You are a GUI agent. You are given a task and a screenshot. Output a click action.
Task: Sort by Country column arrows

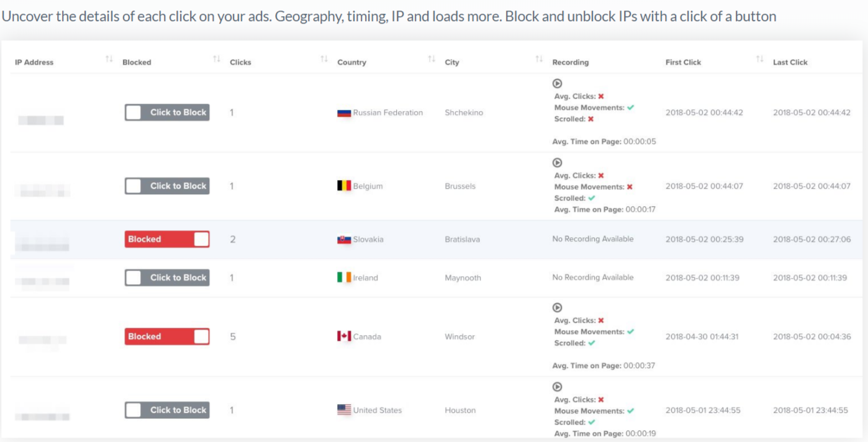coord(432,59)
